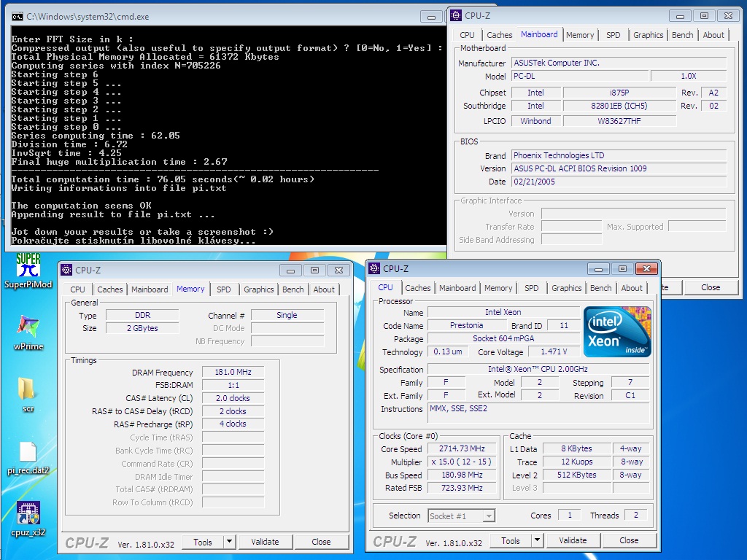Screen dimensions: 747x560
Task: Minimize the Memory CPU-Z window
Action: (x=290, y=271)
